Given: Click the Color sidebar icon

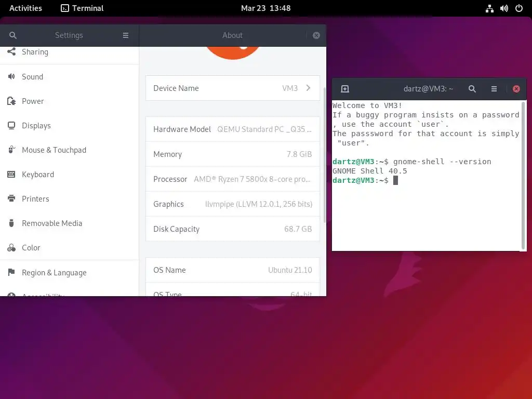Looking at the screenshot, I should 11,248.
